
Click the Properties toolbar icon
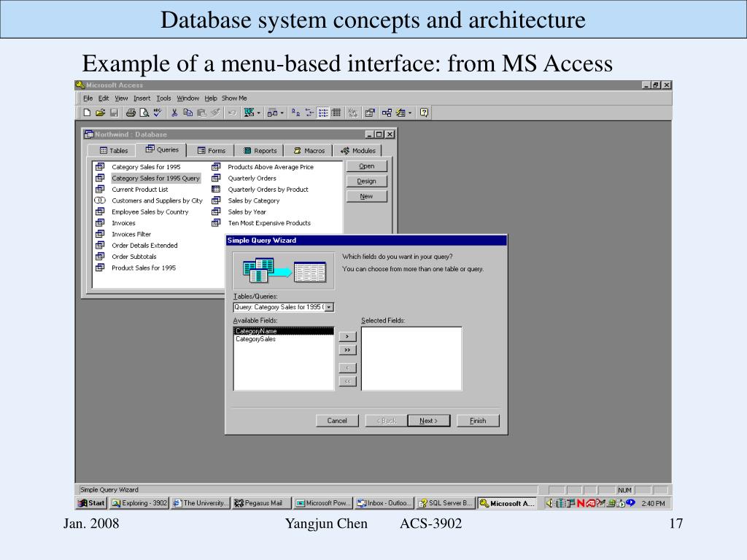(370, 113)
